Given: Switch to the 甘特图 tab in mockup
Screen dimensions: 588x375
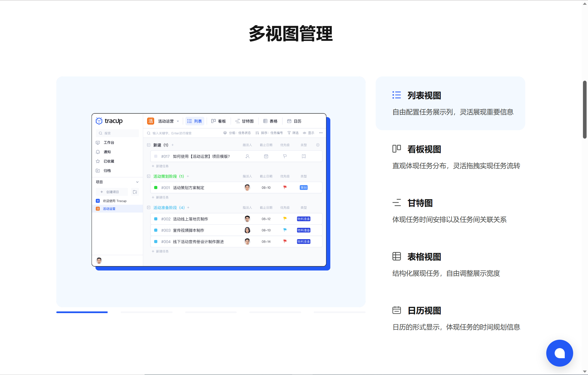Looking at the screenshot, I should pos(244,121).
